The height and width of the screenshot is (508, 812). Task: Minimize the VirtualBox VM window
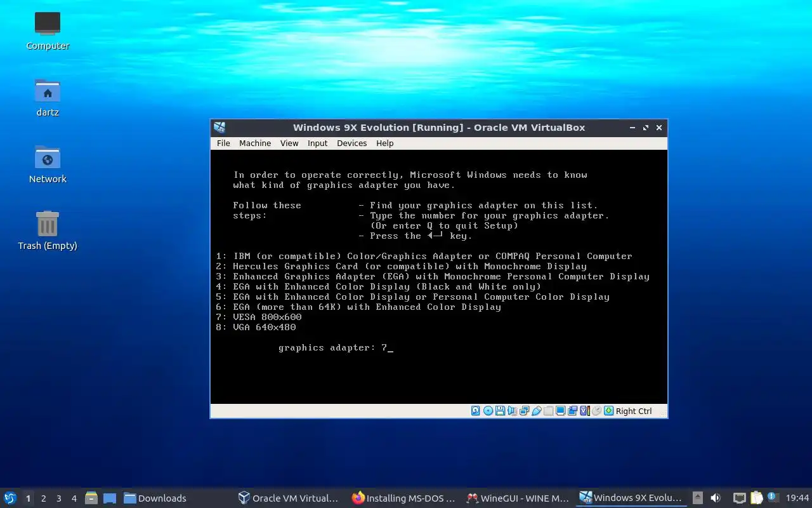(x=632, y=128)
